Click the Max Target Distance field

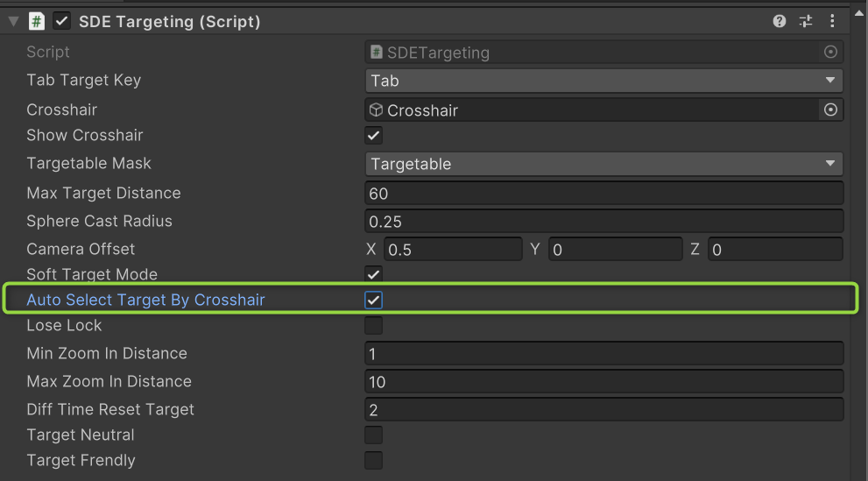click(x=603, y=194)
